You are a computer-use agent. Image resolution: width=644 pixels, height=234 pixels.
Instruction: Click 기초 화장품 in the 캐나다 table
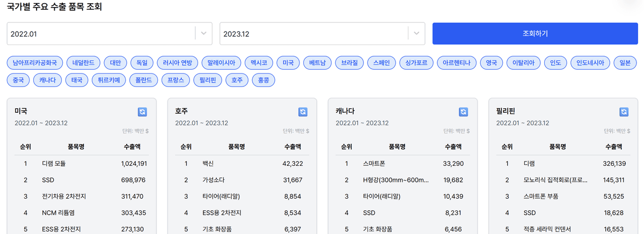click(x=378, y=230)
